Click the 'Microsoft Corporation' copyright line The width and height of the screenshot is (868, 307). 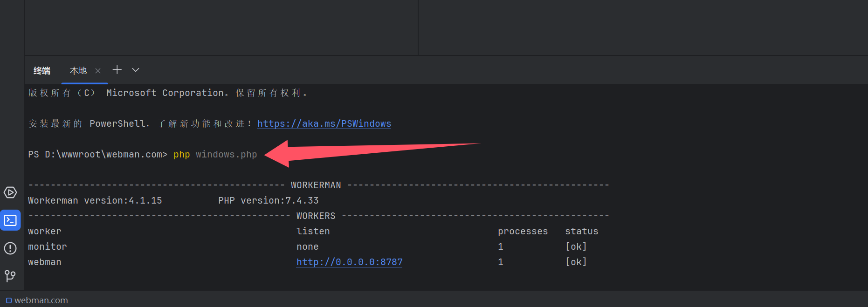(x=168, y=93)
